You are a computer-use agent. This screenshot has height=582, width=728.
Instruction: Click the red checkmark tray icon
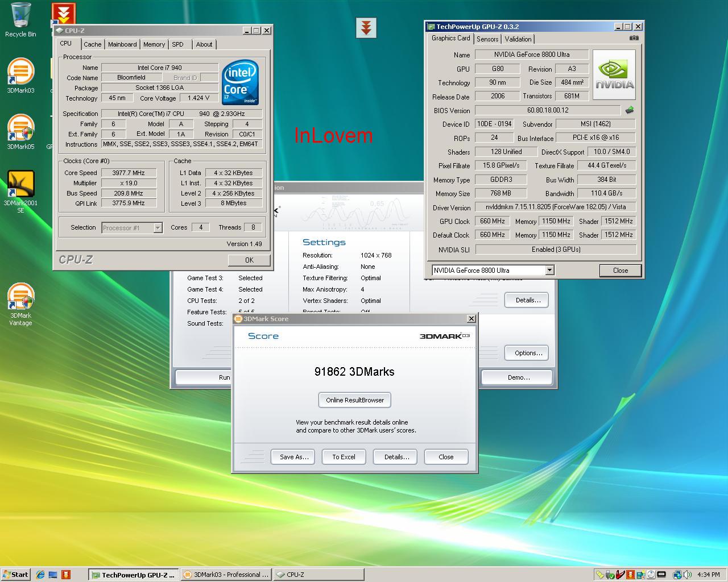620,575
